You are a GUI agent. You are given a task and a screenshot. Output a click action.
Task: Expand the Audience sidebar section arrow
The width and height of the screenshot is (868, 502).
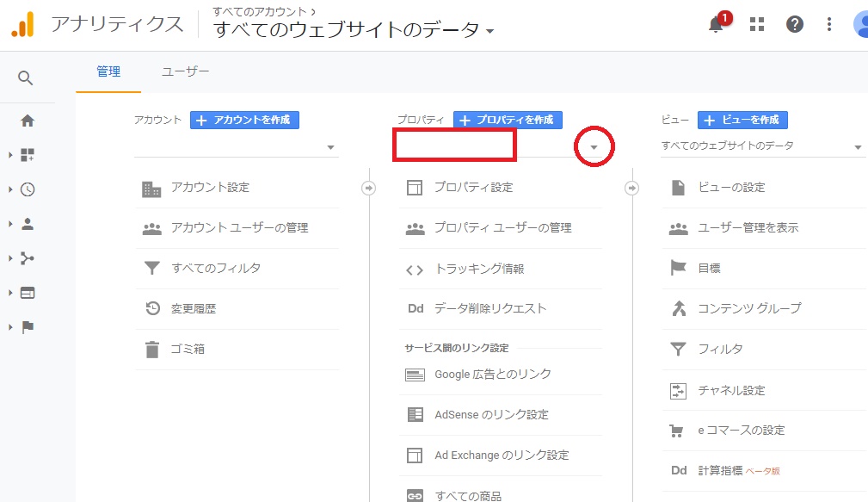point(10,224)
